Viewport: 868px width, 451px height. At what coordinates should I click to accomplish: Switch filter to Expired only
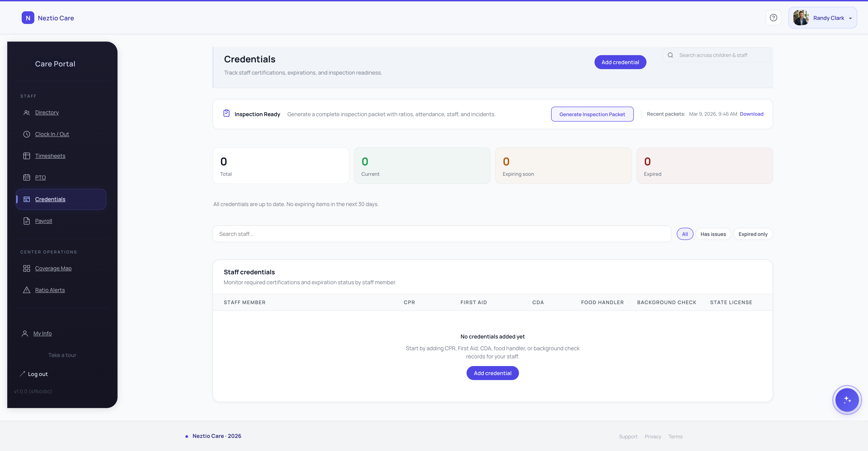click(753, 234)
